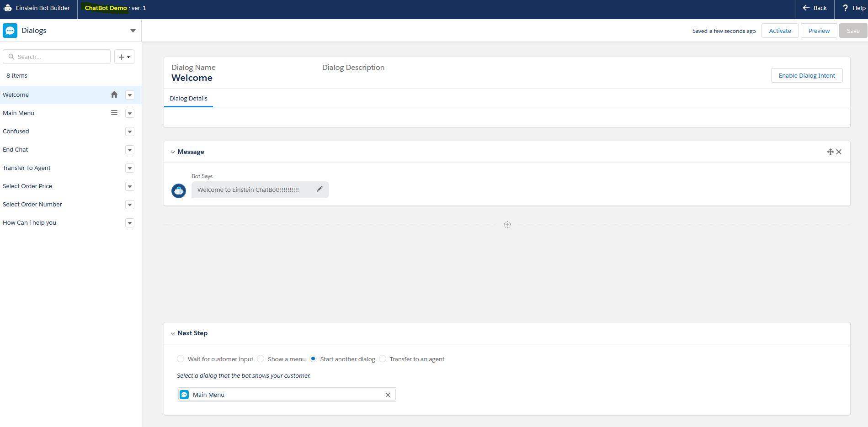
Task: Collapse the Message section chevron
Action: point(173,152)
